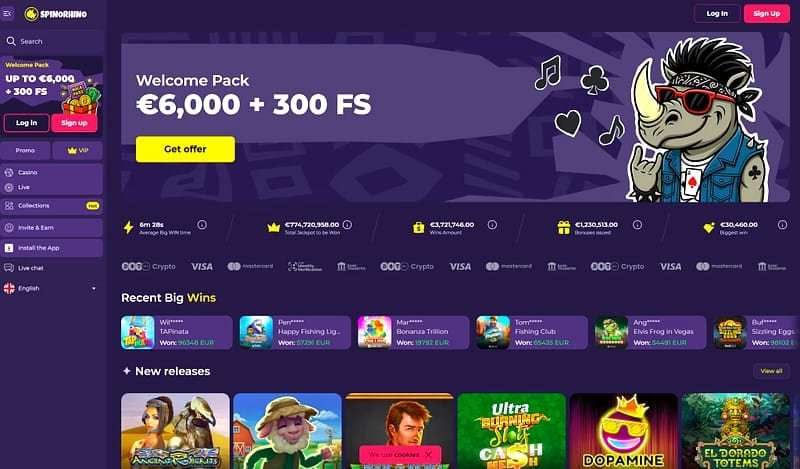Click the yellow Get offer button
Screen dimensions: 800x469
pos(185,149)
